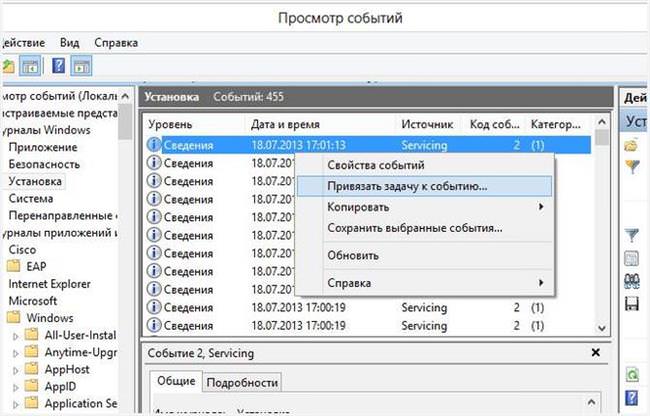Switch to the Подробности tab
The height and width of the screenshot is (416, 650).
click(242, 382)
